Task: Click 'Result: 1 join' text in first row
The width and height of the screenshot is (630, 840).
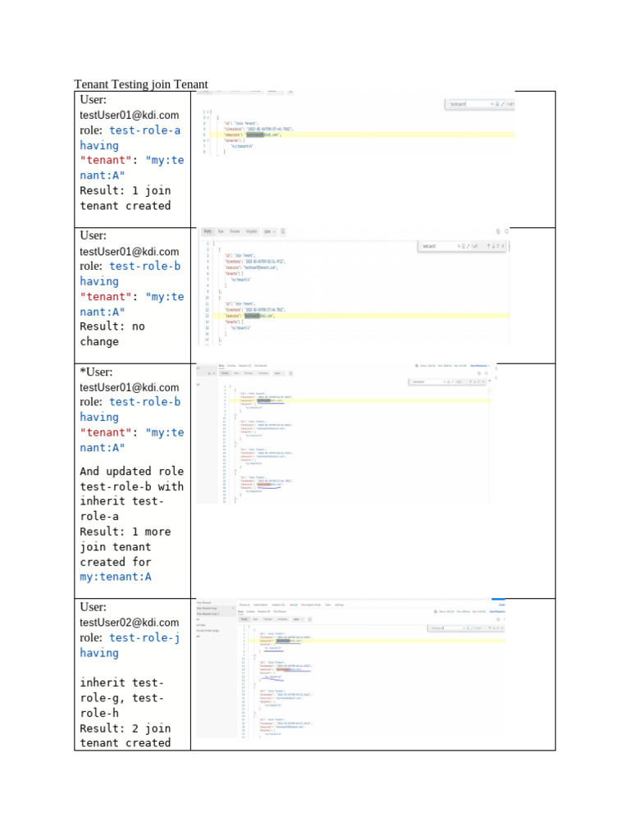Action: point(126,190)
